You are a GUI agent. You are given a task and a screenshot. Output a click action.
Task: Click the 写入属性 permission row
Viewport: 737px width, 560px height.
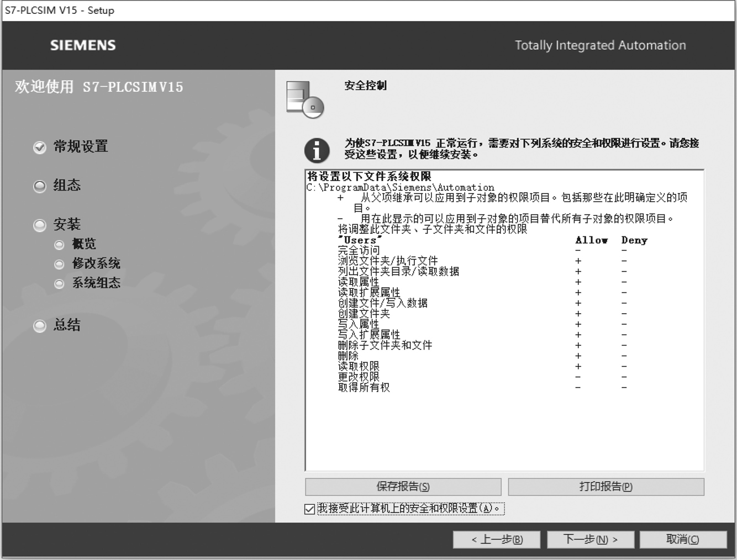482,324
